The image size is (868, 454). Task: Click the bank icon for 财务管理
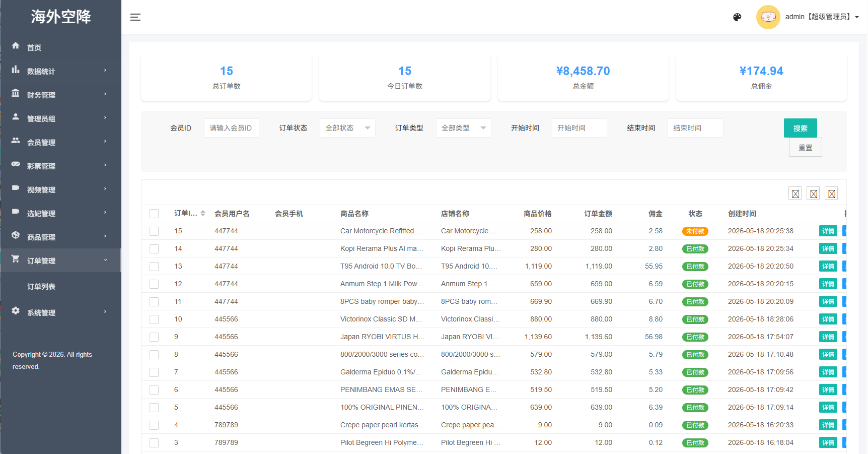[x=16, y=93]
